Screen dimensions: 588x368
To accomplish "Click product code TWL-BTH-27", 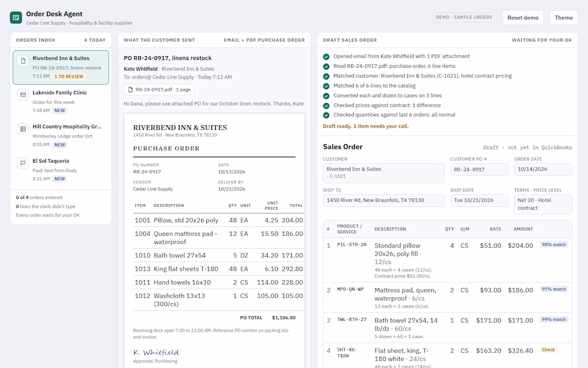I will (x=352, y=320).
